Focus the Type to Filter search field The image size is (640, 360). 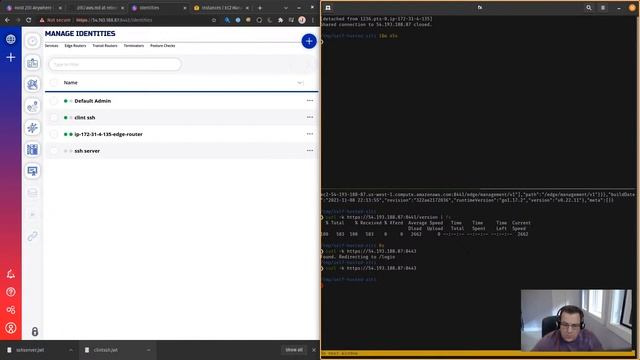[115, 64]
